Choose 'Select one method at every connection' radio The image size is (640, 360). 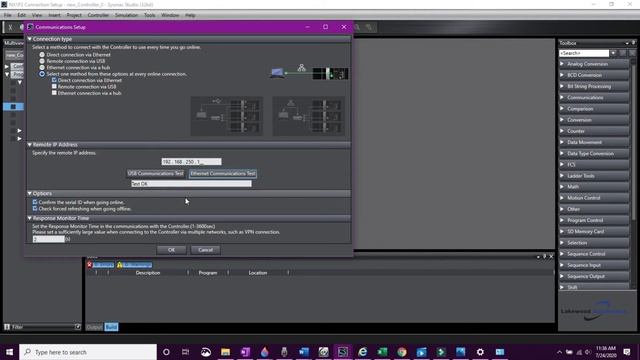point(42,74)
